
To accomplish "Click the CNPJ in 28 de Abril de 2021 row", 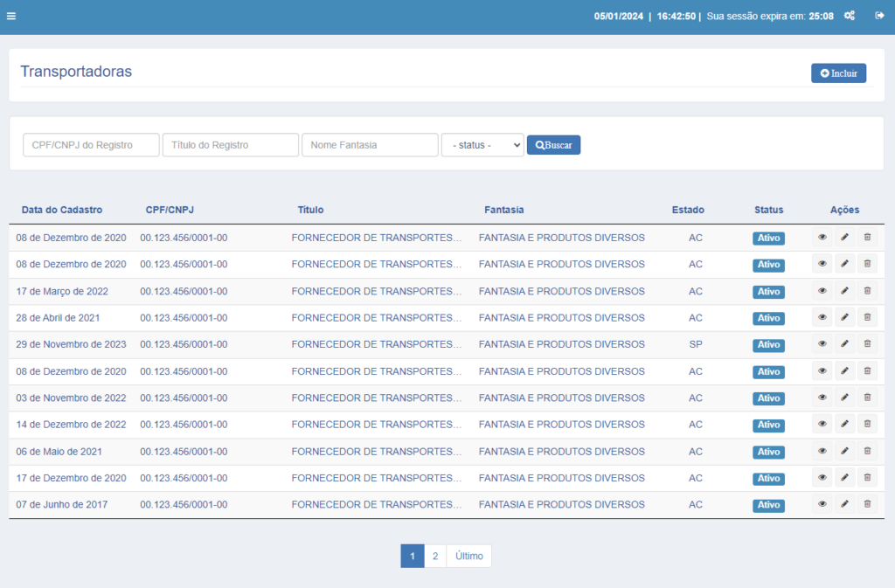I will point(184,318).
